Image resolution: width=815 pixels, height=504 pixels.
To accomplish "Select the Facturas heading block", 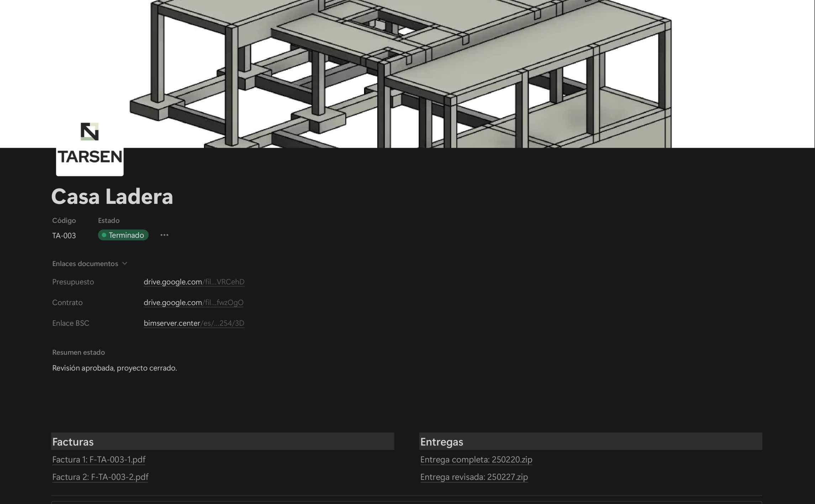I will coord(73,442).
